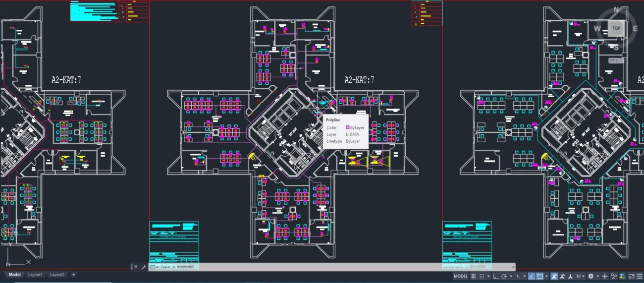Click the TOP face of ViewCube
Image resolution: width=644 pixels, height=283 pixels.
click(x=616, y=29)
